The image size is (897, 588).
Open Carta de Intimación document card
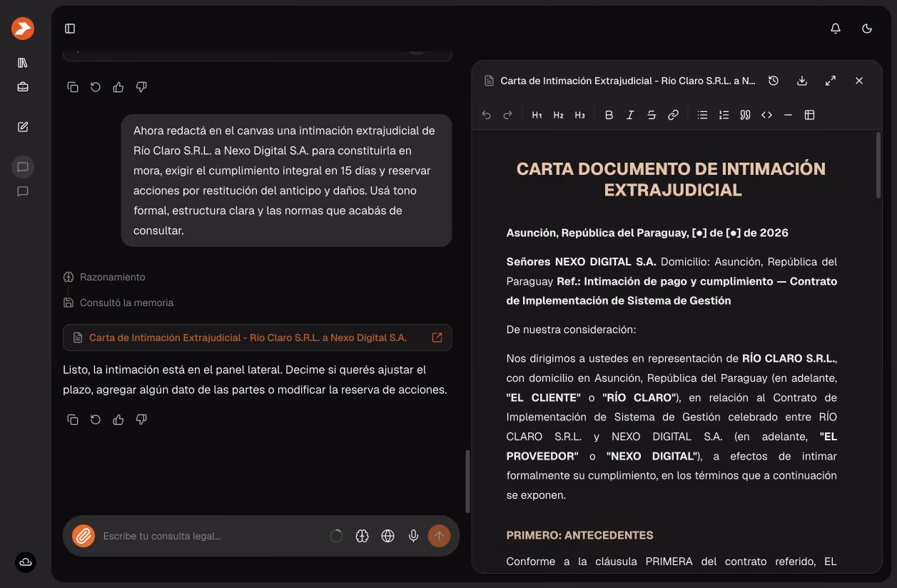[257, 338]
